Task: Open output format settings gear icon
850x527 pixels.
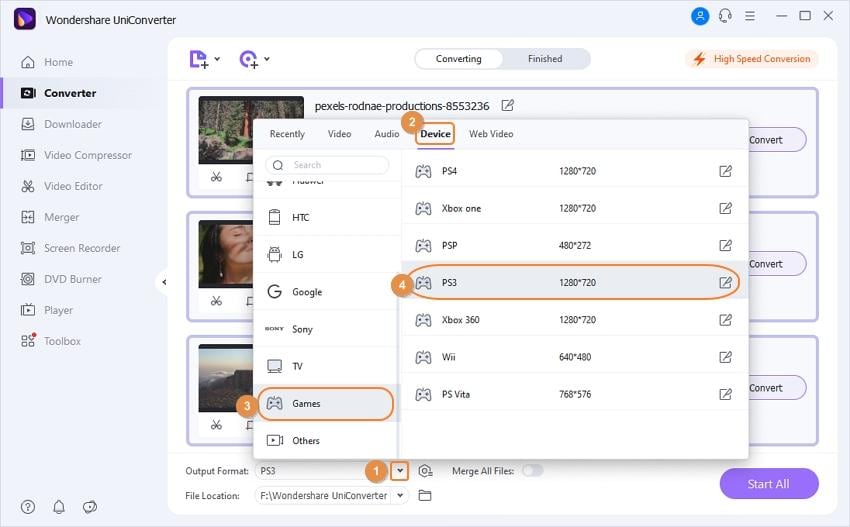Action: 426,471
